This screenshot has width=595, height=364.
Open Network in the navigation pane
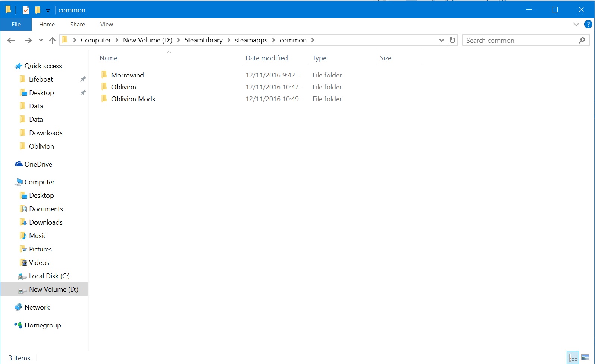point(37,307)
